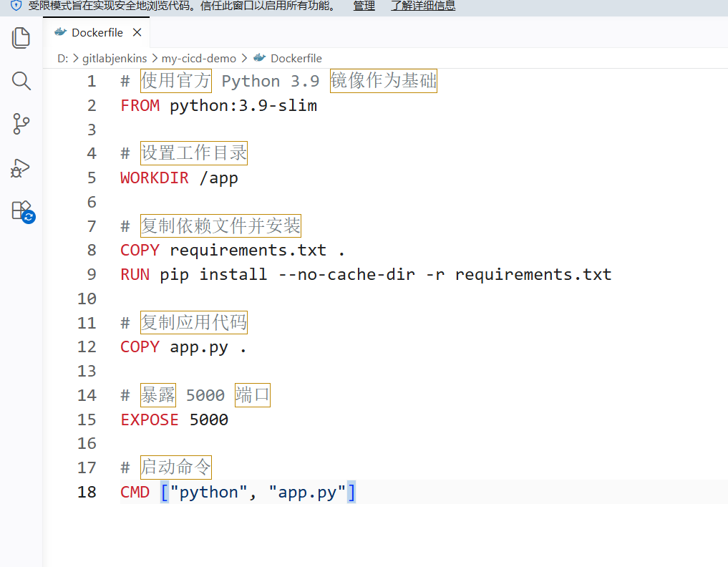Image resolution: width=728 pixels, height=567 pixels.
Task: Click the comment 启动命令 on line 17
Action: point(176,467)
